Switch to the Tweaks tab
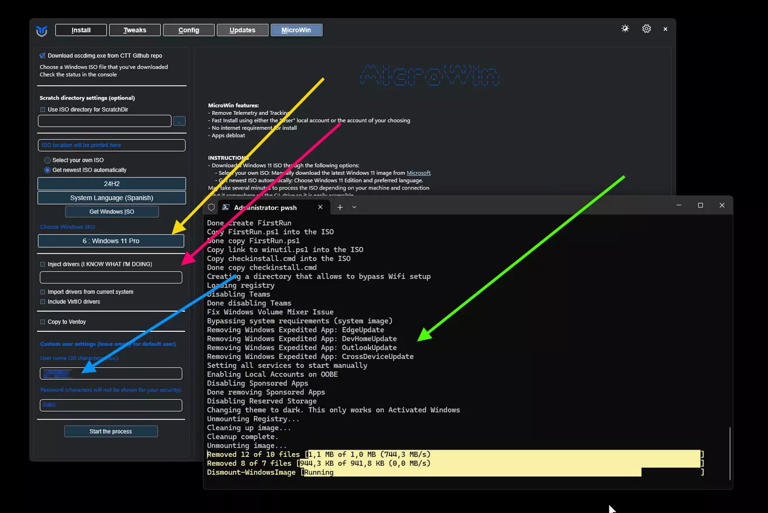The width and height of the screenshot is (768, 513). 134,30
